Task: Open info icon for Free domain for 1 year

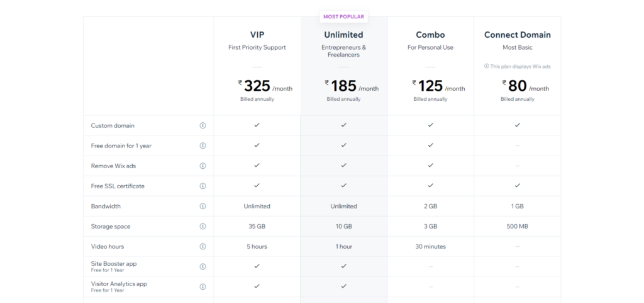Action: 203,146
